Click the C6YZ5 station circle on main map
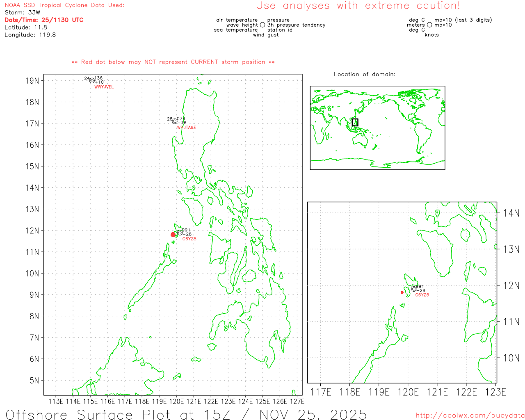The height and width of the screenshot is (420, 525). coord(180,233)
